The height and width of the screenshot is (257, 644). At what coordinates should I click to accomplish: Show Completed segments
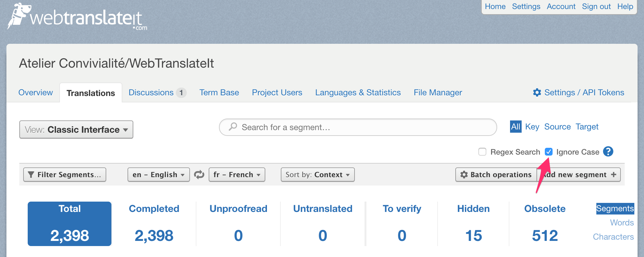tap(154, 224)
